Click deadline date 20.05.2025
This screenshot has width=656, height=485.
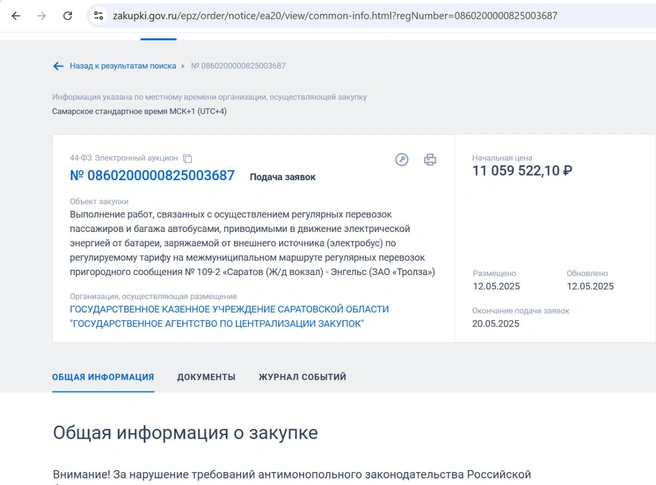point(496,324)
